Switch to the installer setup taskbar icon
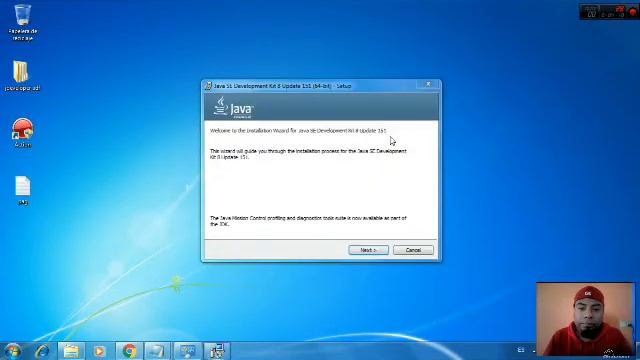Viewport: 640px width, 360px height. click(217, 351)
